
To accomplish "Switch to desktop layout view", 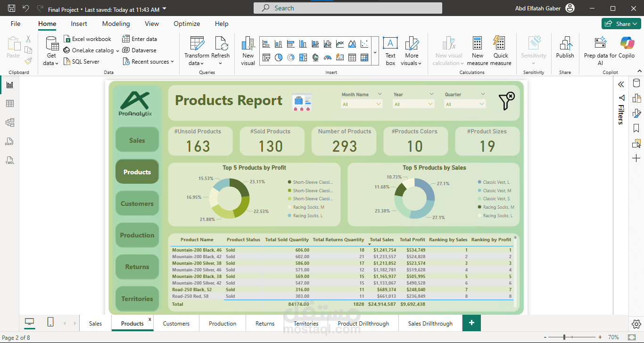I will (30, 322).
